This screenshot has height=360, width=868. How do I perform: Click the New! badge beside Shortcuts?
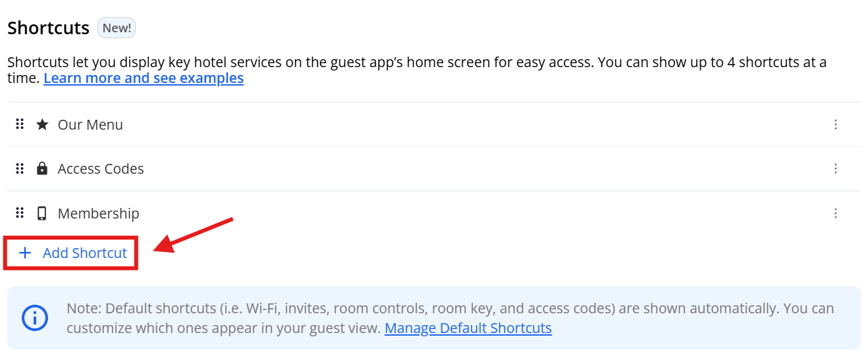point(117,28)
